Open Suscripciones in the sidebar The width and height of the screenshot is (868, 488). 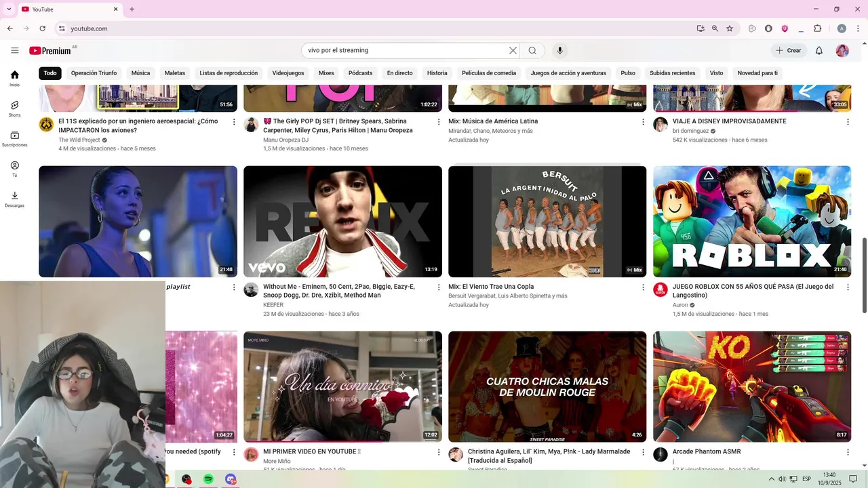coord(15,139)
